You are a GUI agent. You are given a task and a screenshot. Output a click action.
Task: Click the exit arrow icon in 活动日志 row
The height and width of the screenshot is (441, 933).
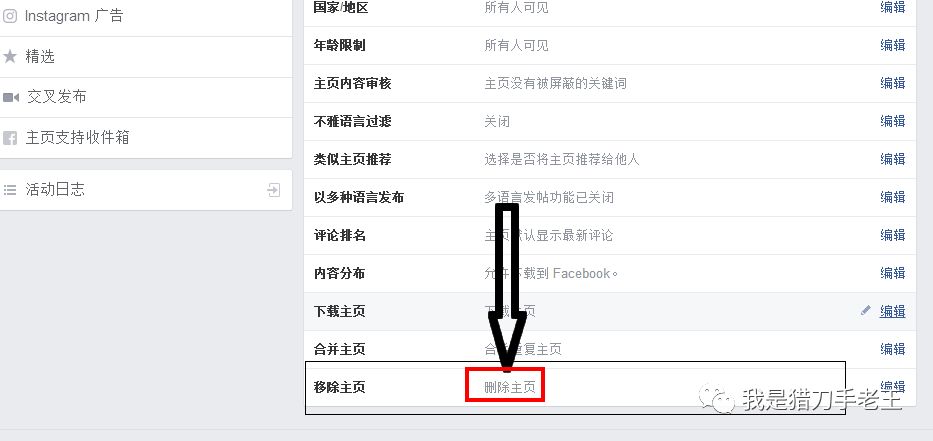pos(273,190)
